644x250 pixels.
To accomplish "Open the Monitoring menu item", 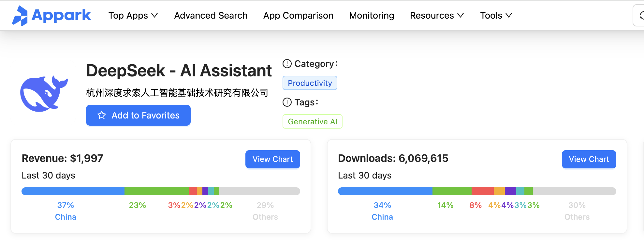I will [x=371, y=15].
